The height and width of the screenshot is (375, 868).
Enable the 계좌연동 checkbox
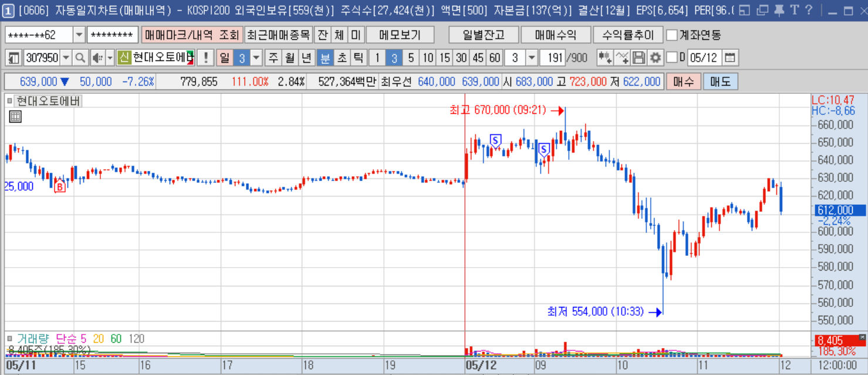[672, 35]
